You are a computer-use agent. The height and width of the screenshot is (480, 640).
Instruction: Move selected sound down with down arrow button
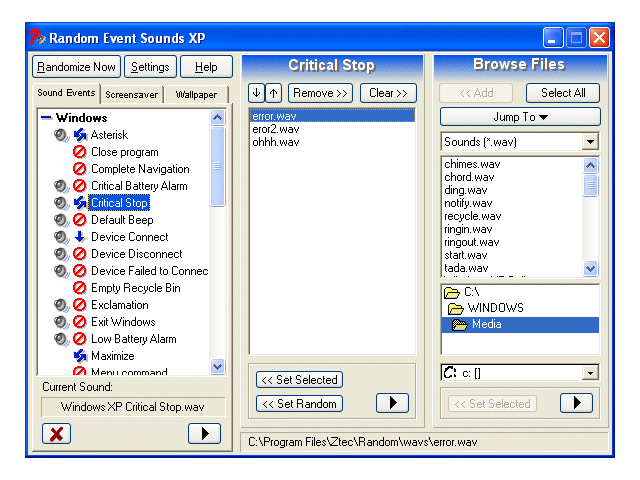(256, 93)
